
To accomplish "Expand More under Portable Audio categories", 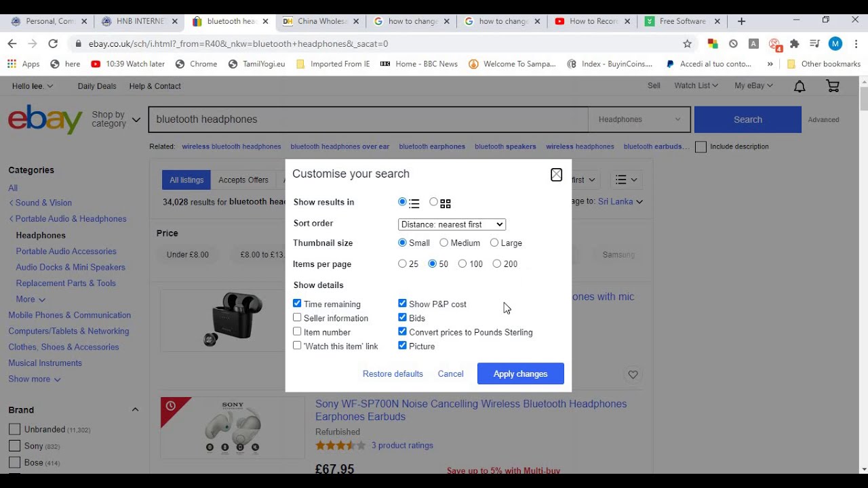I will 31,299.
